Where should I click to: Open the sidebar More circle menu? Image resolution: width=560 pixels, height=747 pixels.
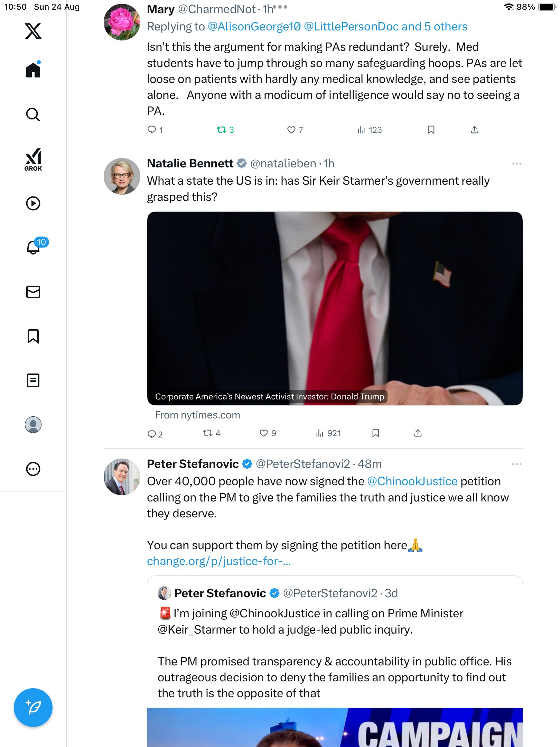(33, 469)
